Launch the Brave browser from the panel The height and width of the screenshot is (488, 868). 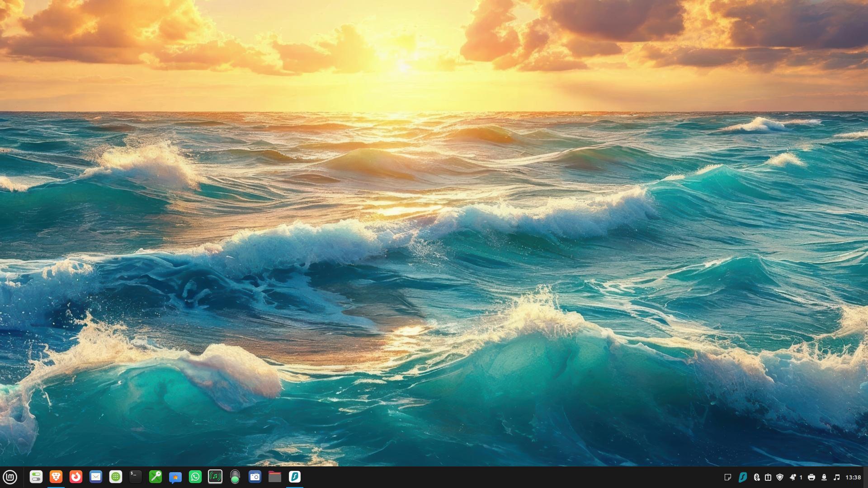pos(56,477)
